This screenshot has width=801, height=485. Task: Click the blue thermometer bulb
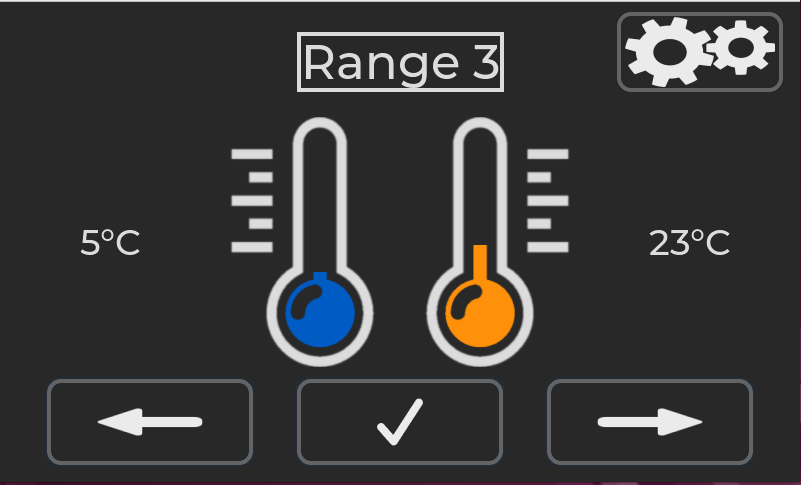click(320, 313)
